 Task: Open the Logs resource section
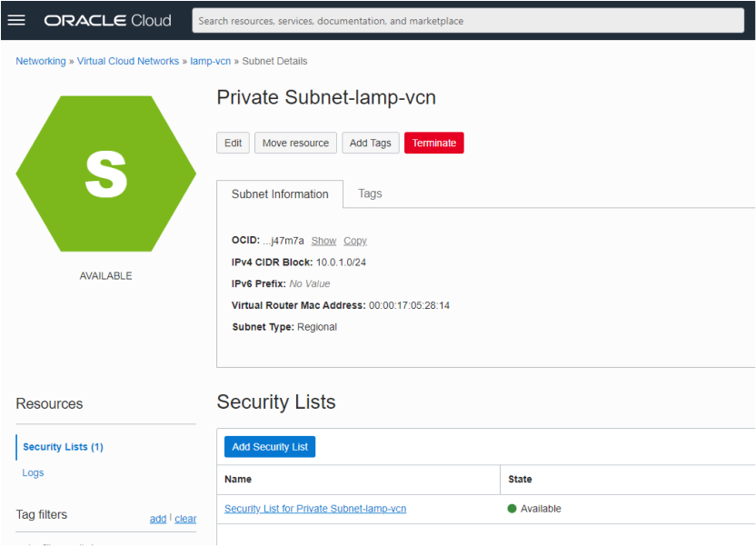tap(33, 472)
